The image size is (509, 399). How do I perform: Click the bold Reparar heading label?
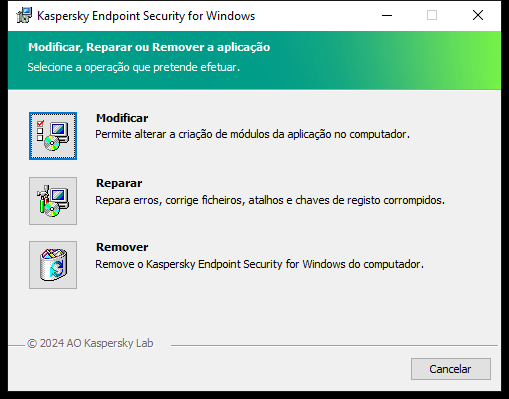(x=119, y=183)
